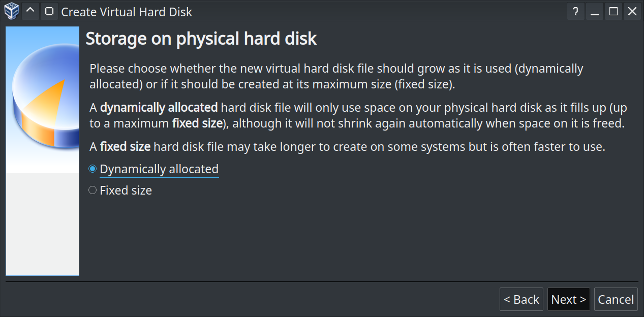Viewport: 644px width, 317px height.
Task: Choose the Fixed size radio option
Action: pyautogui.click(x=93, y=191)
